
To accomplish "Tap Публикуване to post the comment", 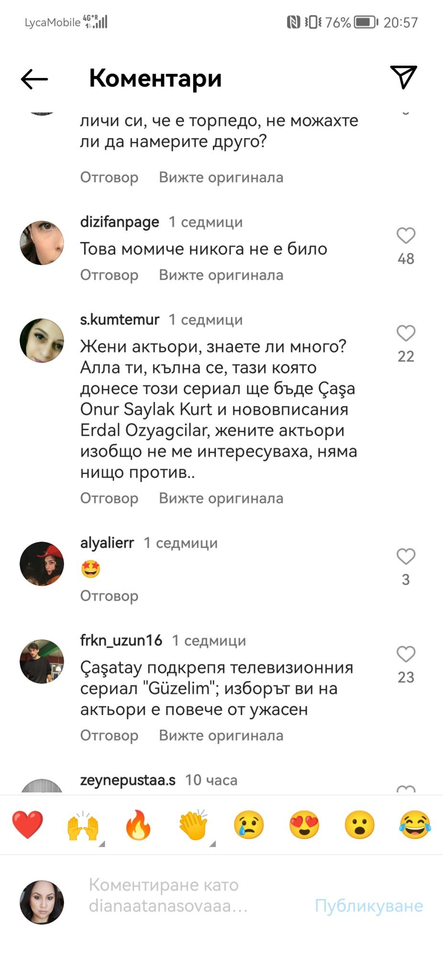I will [x=369, y=905].
